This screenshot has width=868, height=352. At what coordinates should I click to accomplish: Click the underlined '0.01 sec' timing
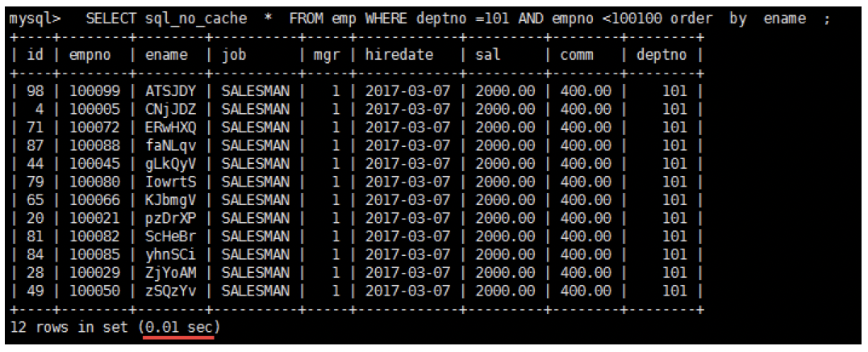179,328
